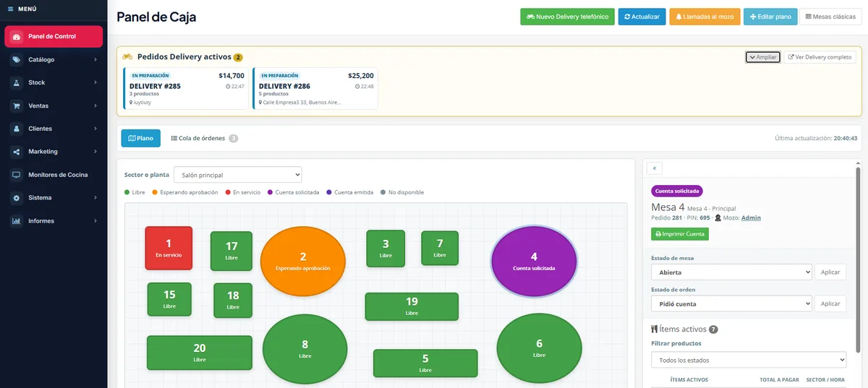Click the Catálogo tag icon
Viewport: 868px width, 388px height.
(16, 60)
